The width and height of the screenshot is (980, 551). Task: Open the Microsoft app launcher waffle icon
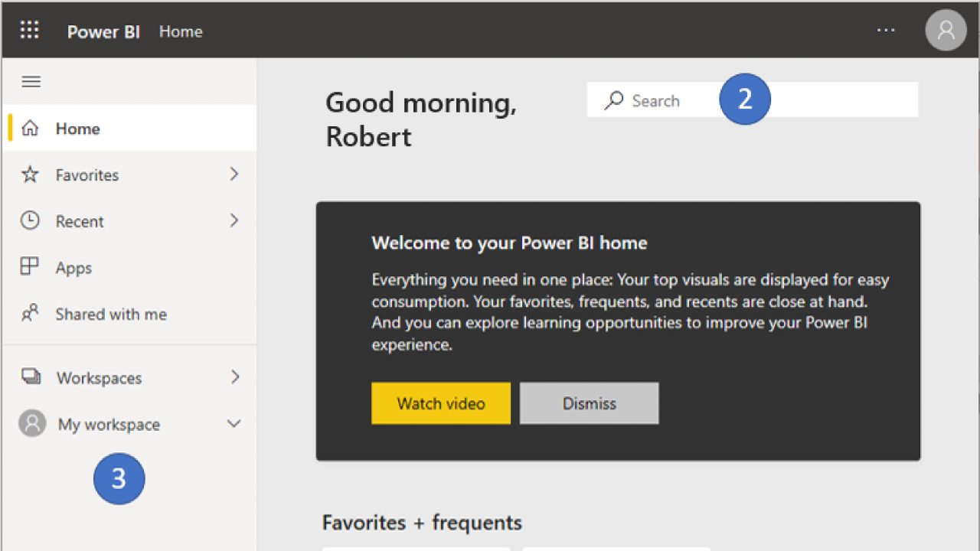[x=29, y=29]
